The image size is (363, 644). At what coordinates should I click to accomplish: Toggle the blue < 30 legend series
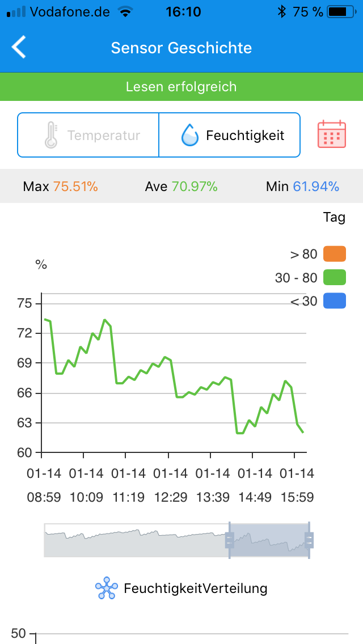point(334,301)
